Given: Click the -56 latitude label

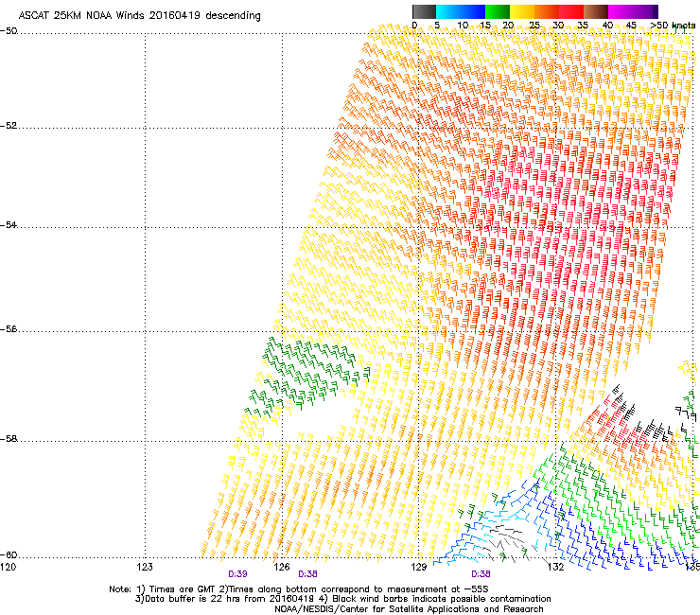Looking at the screenshot, I should [9, 329].
